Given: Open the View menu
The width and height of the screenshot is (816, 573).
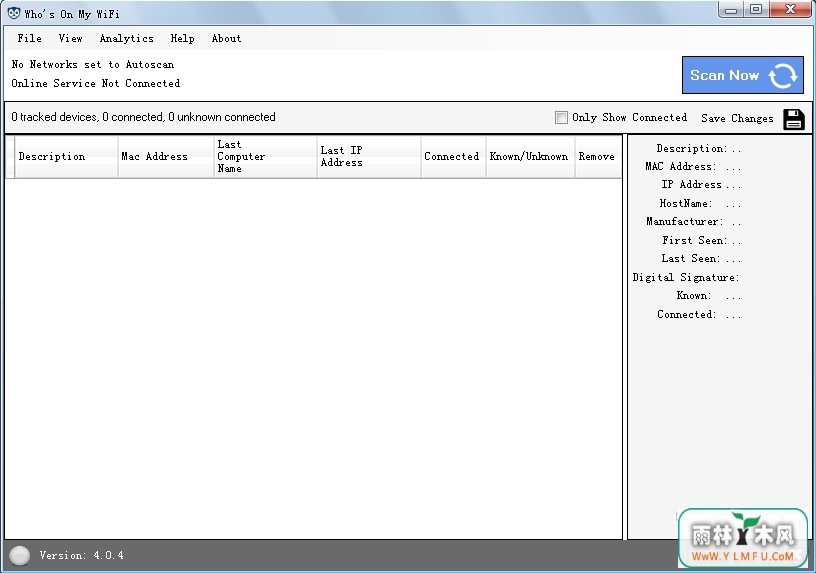Looking at the screenshot, I should point(70,39).
